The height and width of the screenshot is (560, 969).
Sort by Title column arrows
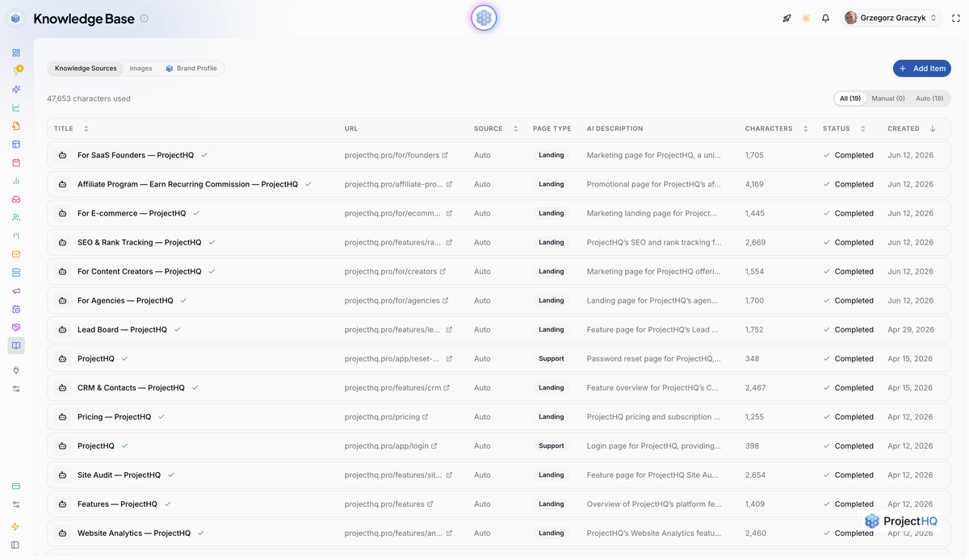tap(86, 128)
